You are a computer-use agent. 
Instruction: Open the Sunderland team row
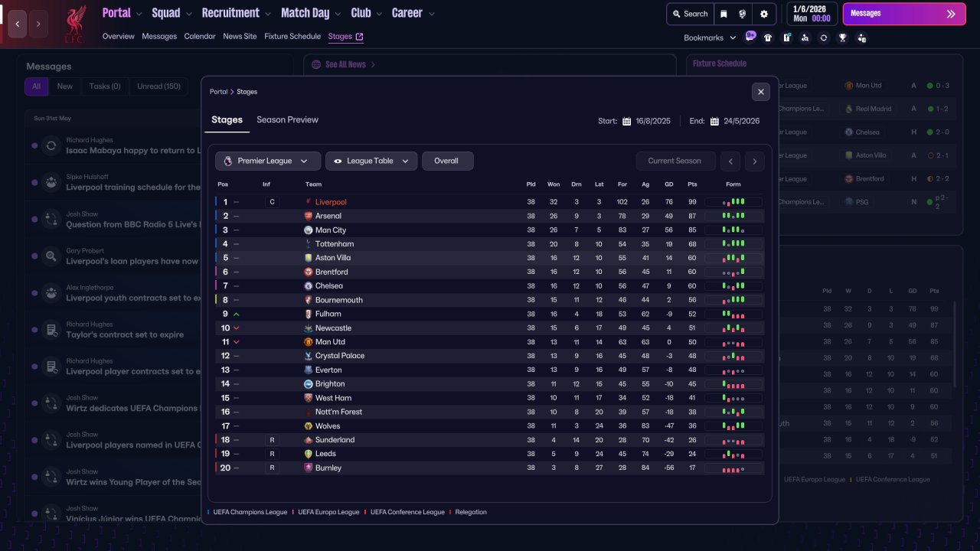490,440
